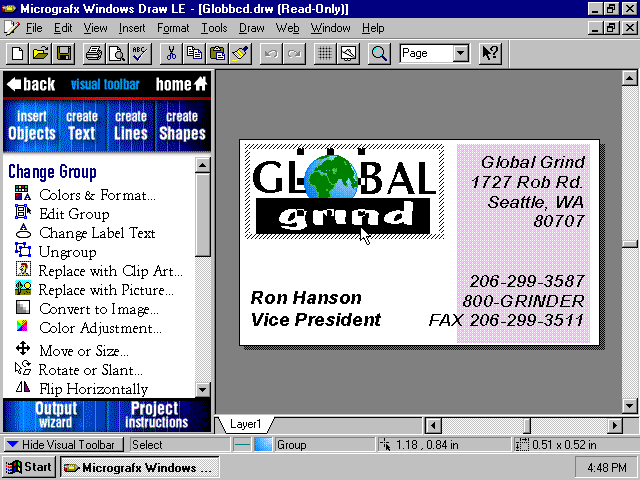Open Print Preview magnifier page icon
The width and height of the screenshot is (640, 480).
click(117, 53)
